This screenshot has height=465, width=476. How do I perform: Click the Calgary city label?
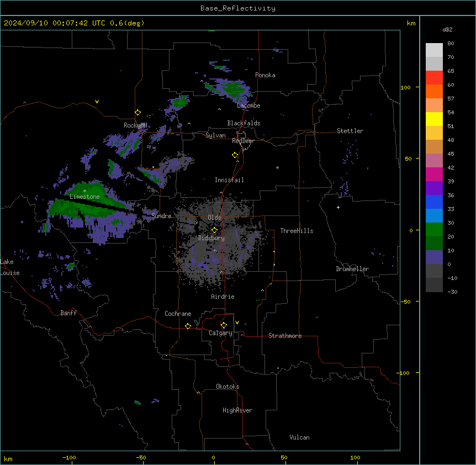[221, 333]
